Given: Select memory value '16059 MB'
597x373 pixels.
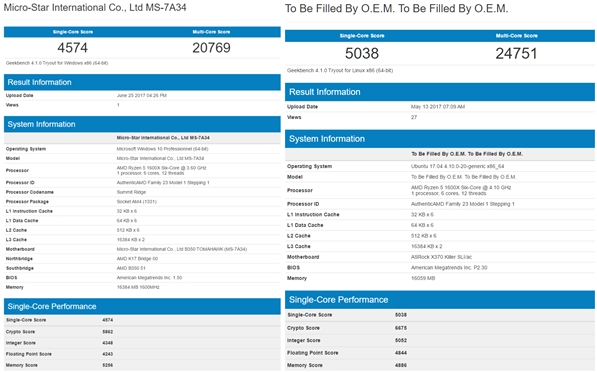Looking at the screenshot, I should pyautogui.click(x=423, y=278).
